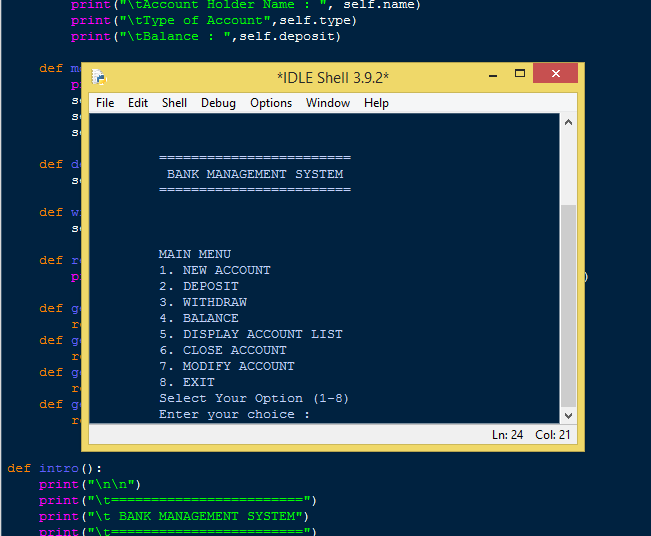Click the 'BANK MANAGEMENT SYSTEM' heading in shell
The width and height of the screenshot is (651, 536).
pos(255,174)
